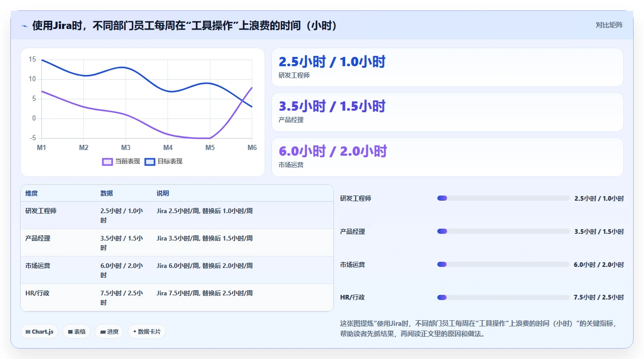Click the M4 label on the chart axis
The height and width of the screenshot is (359, 644).
tap(168, 147)
